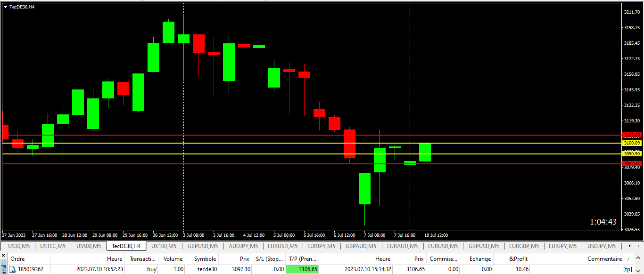644x274 pixels.
Task: Switch to the UK100,M5 chart tab
Action: tap(164, 246)
